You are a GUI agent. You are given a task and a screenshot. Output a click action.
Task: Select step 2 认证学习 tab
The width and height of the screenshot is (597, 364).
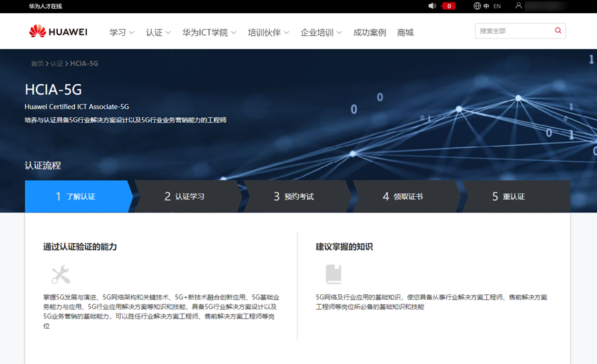(x=187, y=196)
